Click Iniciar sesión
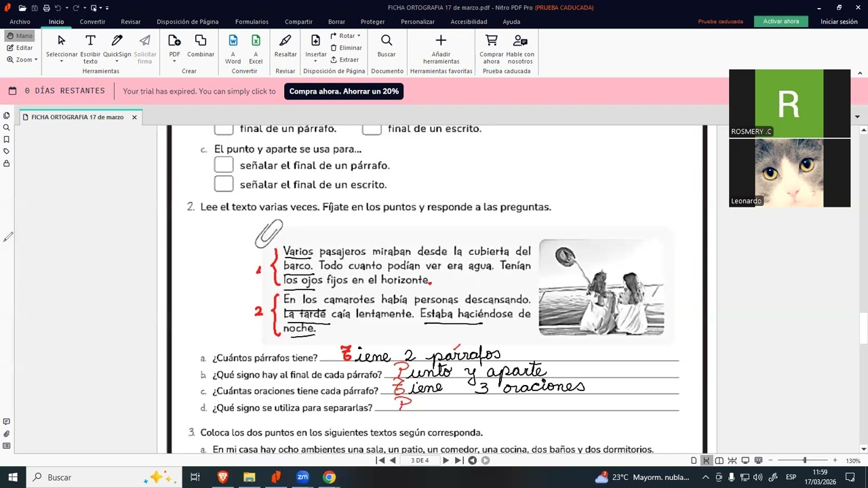The height and width of the screenshot is (488, 868). coord(839,22)
